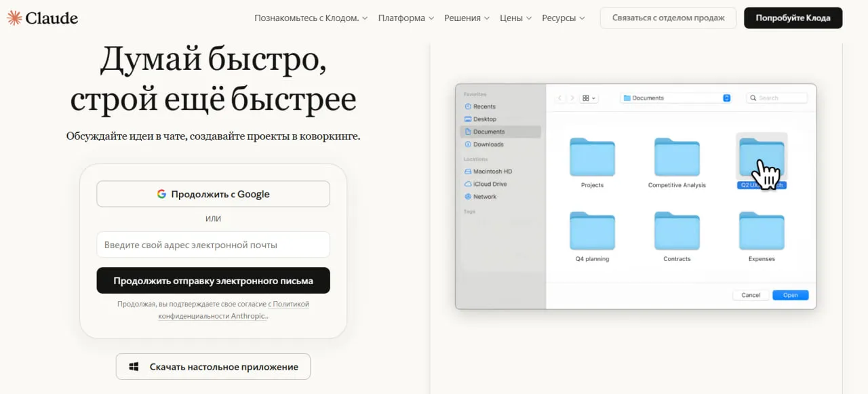Open the Projects folder in the file dialog
The width and height of the screenshot is (868, 394).
(592, 163)
